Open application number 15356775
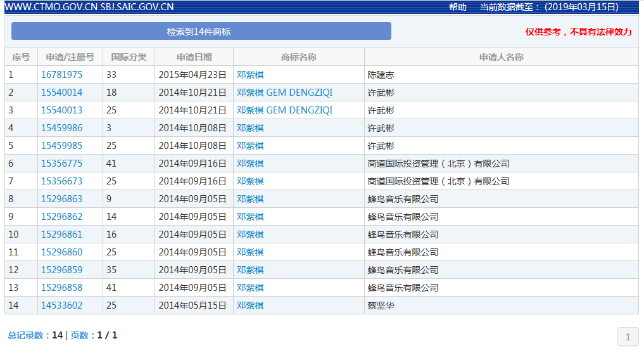 (x=61, y=164)
